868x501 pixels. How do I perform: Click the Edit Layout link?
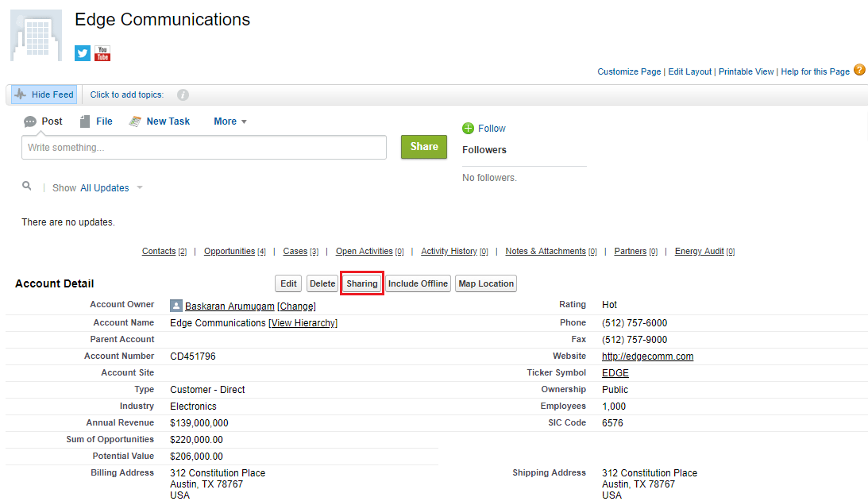pos(689,71)
